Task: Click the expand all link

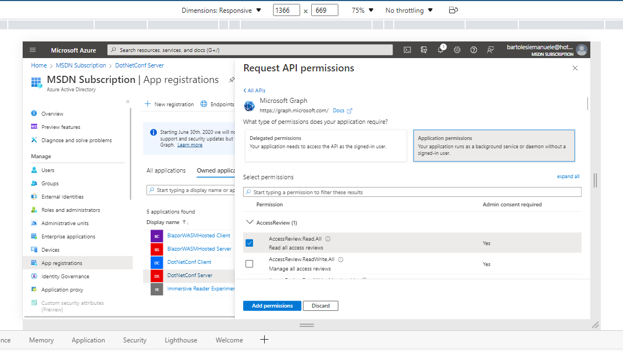Action: pos(568,176)
